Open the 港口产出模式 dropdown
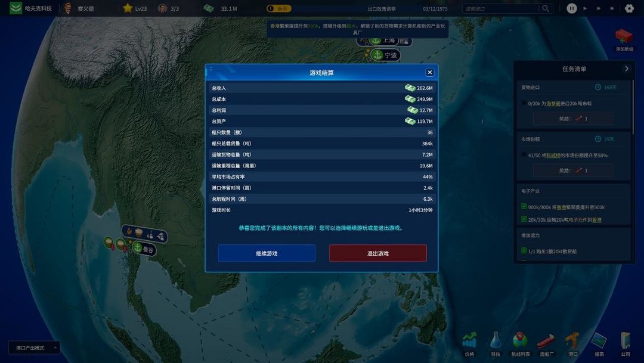 pos(35,348)
